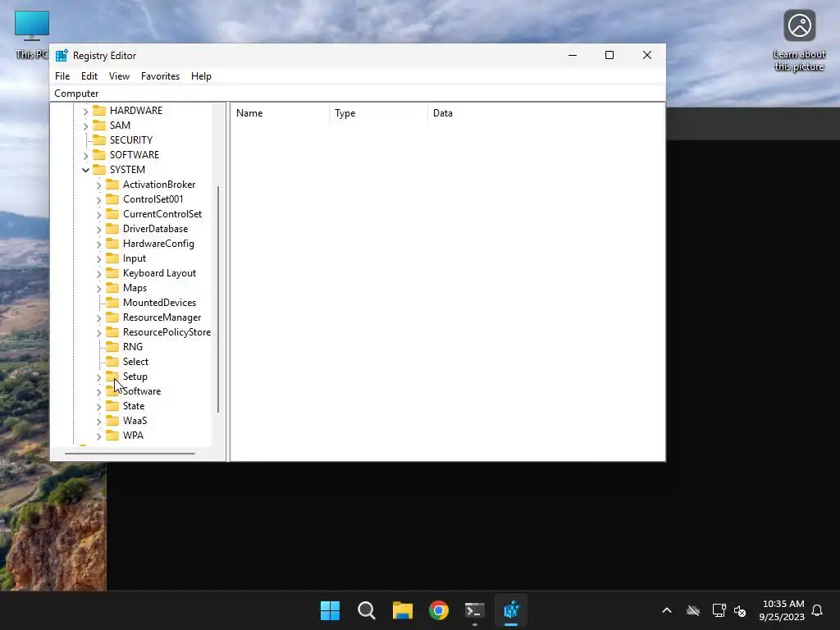This screenshot has width=840, height=630.
Task: Open the View menu
Action: 119,76
